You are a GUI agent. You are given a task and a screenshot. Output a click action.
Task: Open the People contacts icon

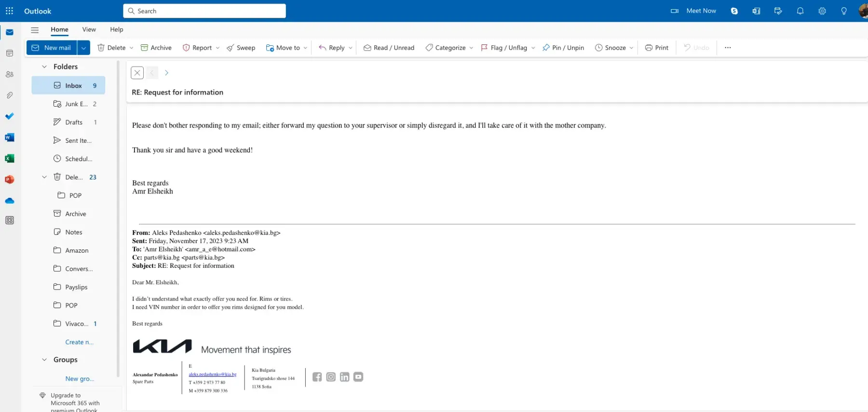point(9,74)
